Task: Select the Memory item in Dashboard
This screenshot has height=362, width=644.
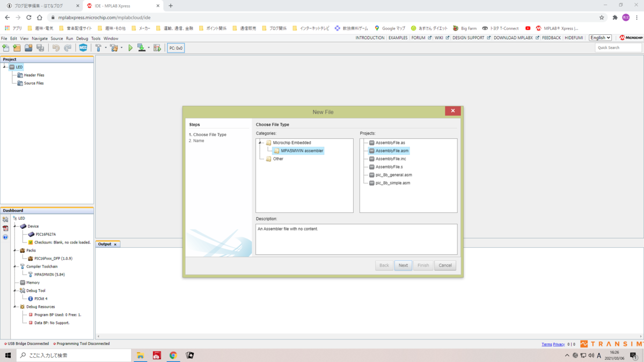Action: (30, 283)
